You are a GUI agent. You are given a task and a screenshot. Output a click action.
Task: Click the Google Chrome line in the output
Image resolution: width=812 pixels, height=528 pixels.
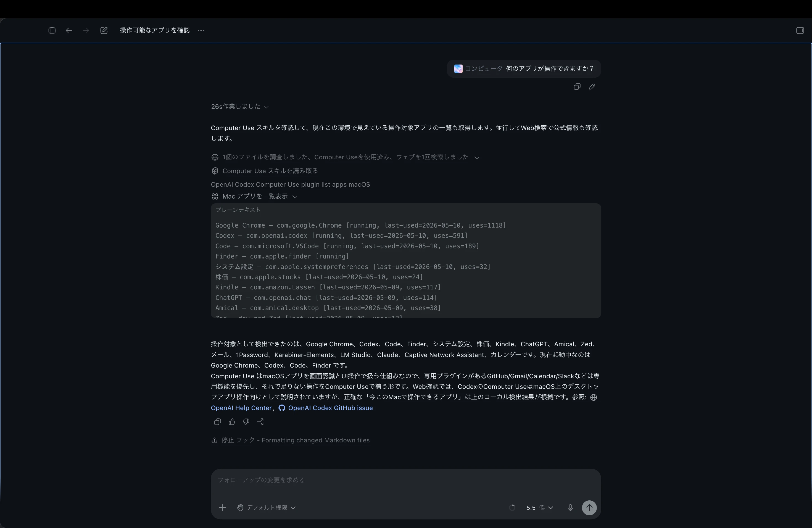tap(361, 225)
